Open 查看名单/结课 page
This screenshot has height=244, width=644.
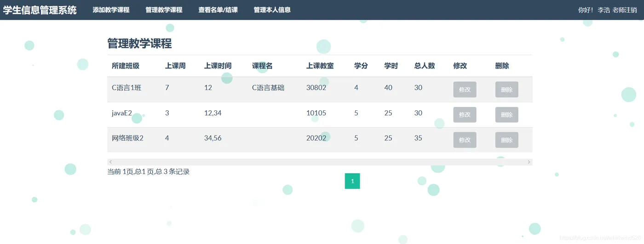218,10
